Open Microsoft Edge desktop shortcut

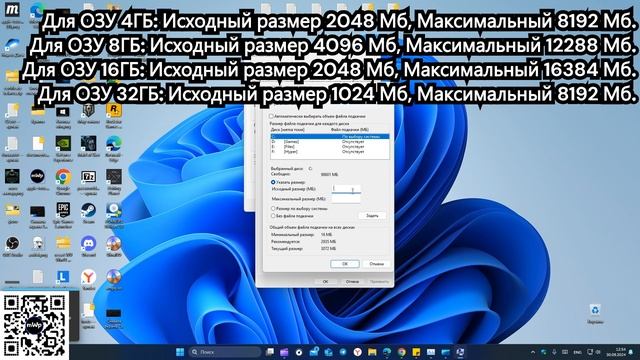click(x=113, y=144)
